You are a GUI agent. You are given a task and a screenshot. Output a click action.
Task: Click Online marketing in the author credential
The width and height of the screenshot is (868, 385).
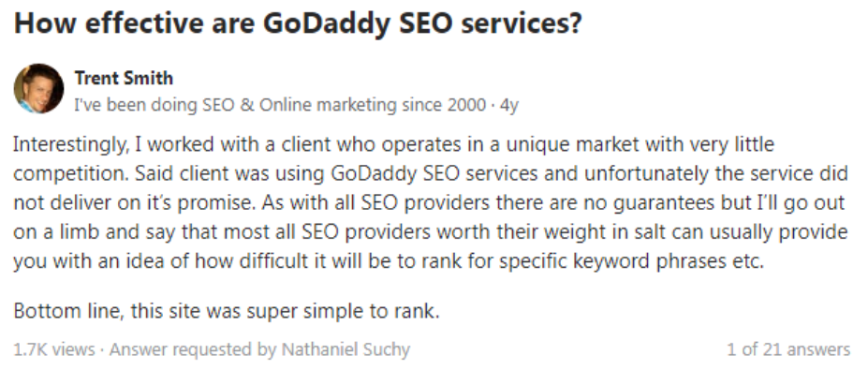tap(328, 105)
